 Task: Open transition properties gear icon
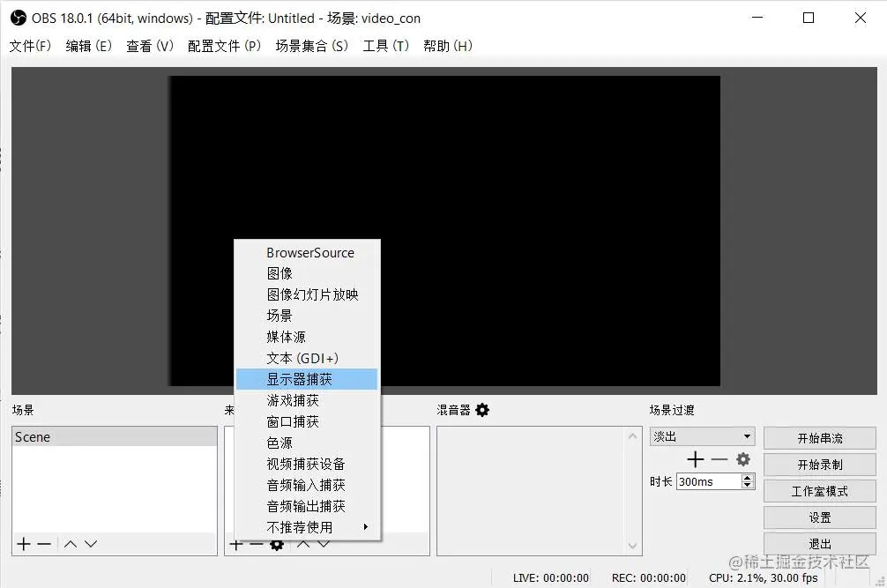click(x=742, y=459)
